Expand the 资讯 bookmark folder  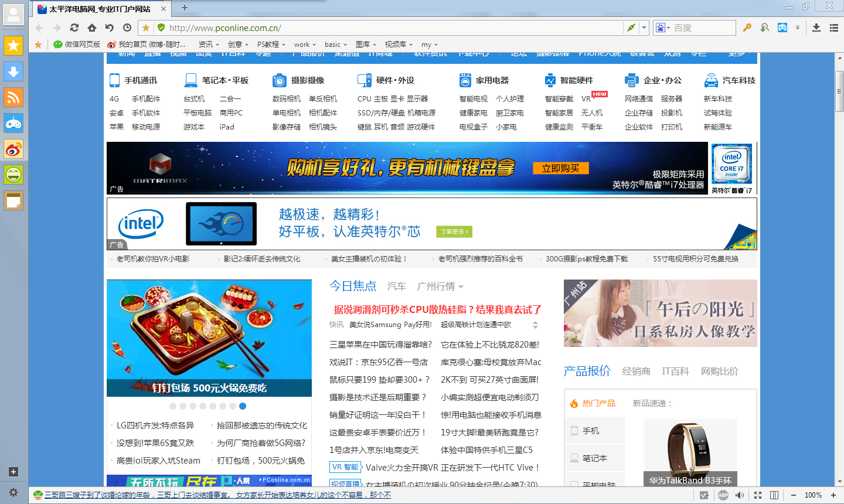tap(209, 45)
